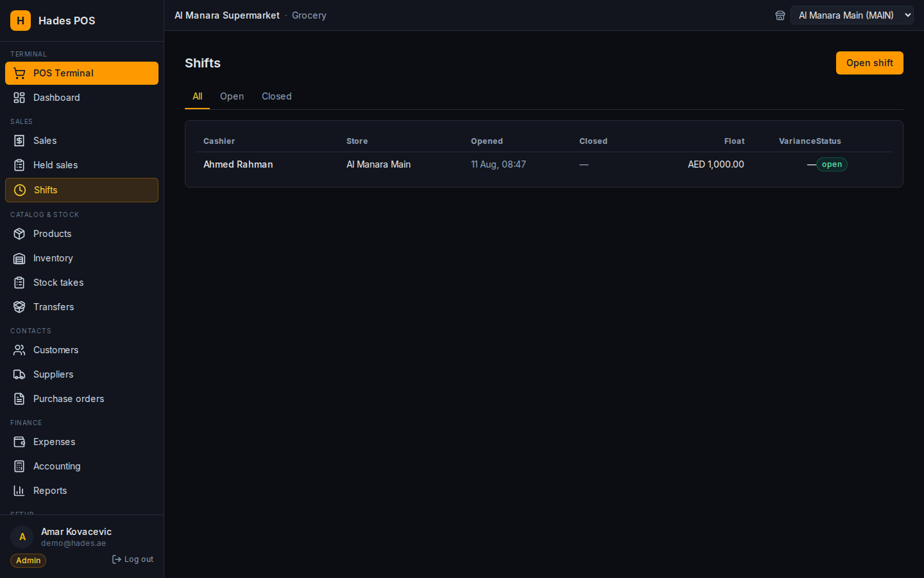
Task: Click the Al Manara Main store cell
Action: point(379,164)
